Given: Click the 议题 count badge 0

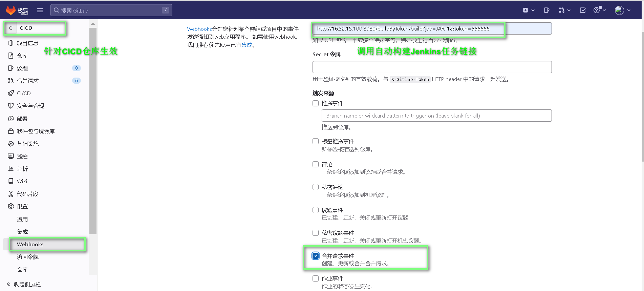Looking at the screenshot, I should 77,68.
